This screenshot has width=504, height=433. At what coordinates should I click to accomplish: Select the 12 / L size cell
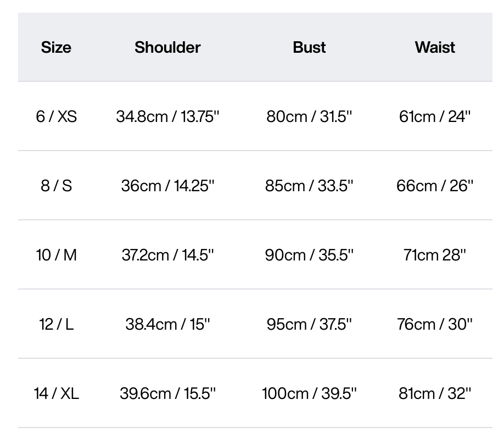click(56, 324)
